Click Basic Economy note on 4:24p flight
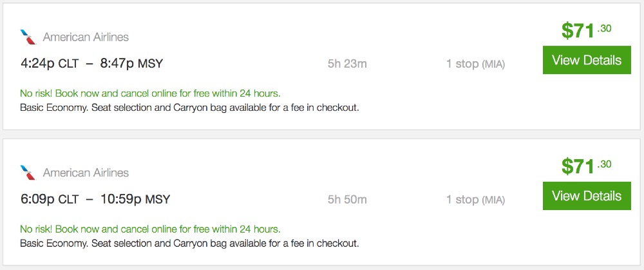The height and width of the screenshot is (270, 644). 189,107
